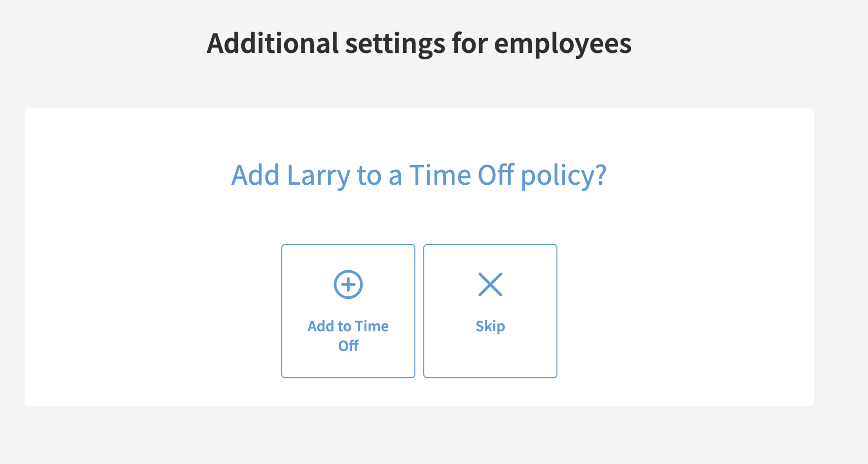
Task: Click 'Add Larry to a Time Off policy?' heading
Action: click(419, 176)
